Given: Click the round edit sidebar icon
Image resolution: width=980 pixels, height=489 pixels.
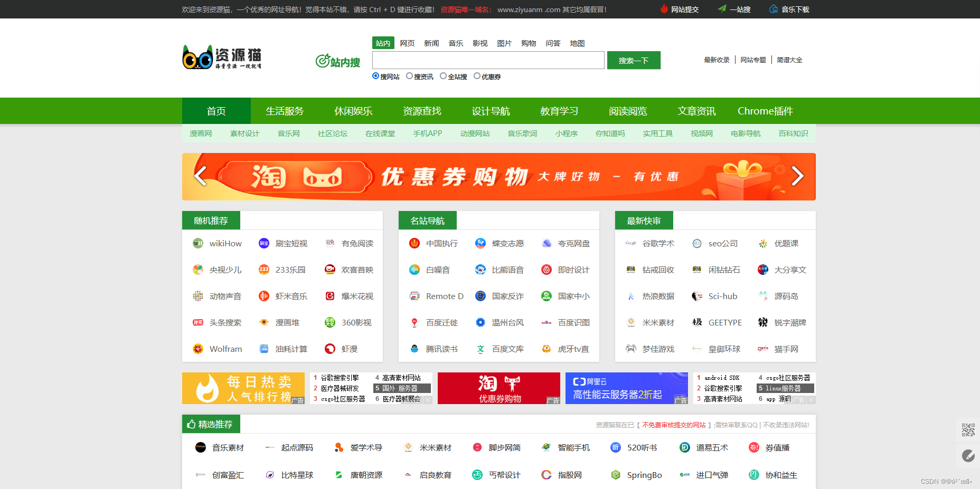Looking at the screenshot, I should [968, 456].
